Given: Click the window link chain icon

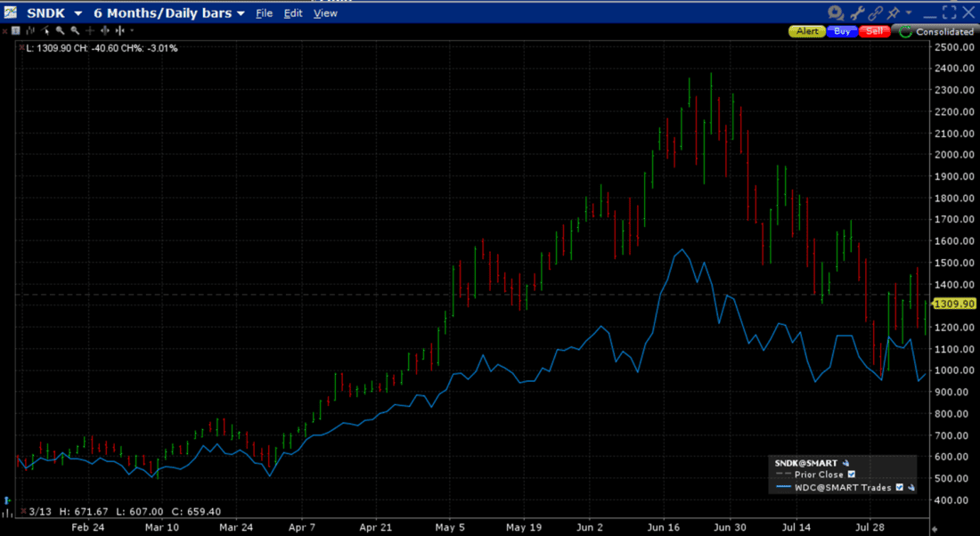Looking at the screenshot, I should [875, 12].
